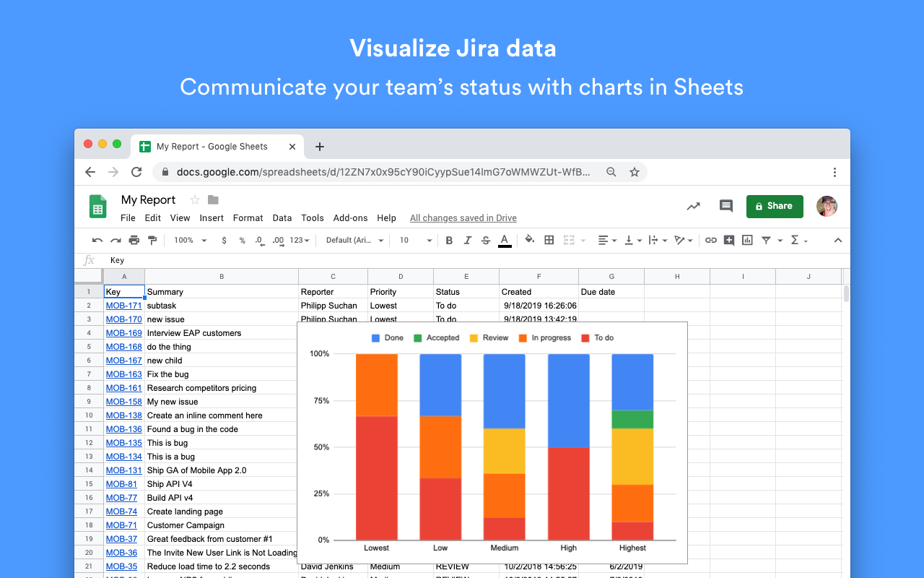Screen dimensions: 924x578
Task: Select the Paint format tool
Action: 152,241
